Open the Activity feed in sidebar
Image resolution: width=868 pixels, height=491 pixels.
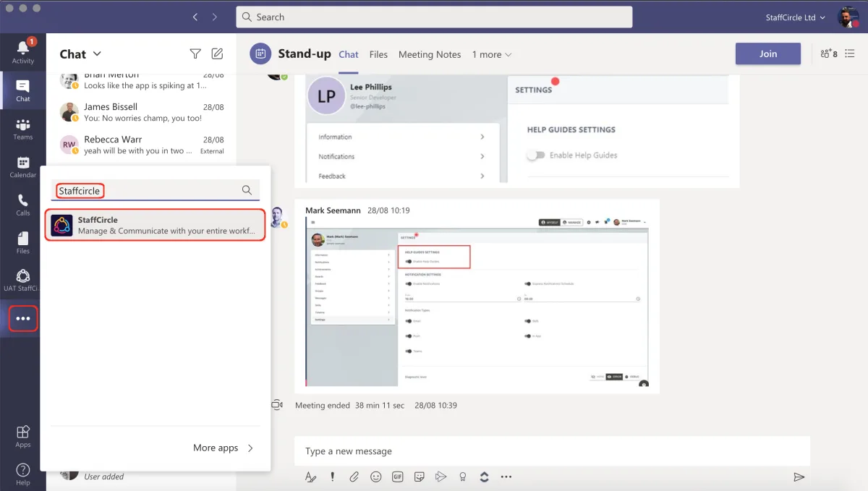(23, 51)
